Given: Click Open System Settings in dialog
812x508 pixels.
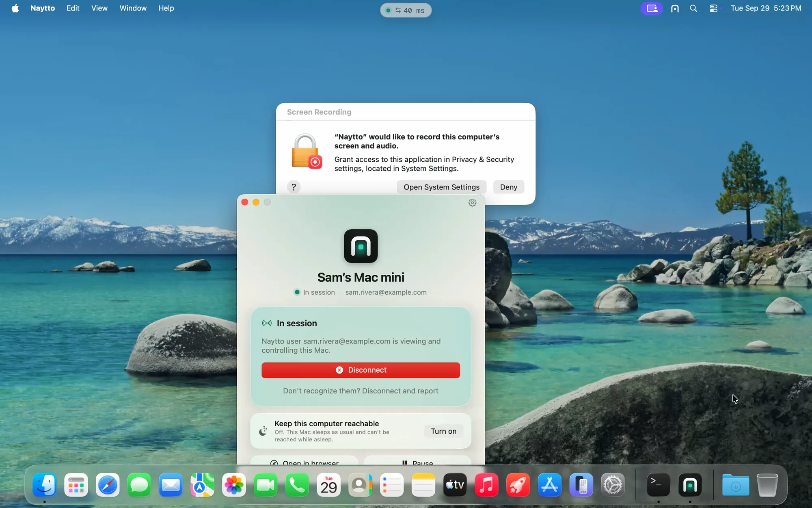Looking at the screenshot, I should [441, 187].
